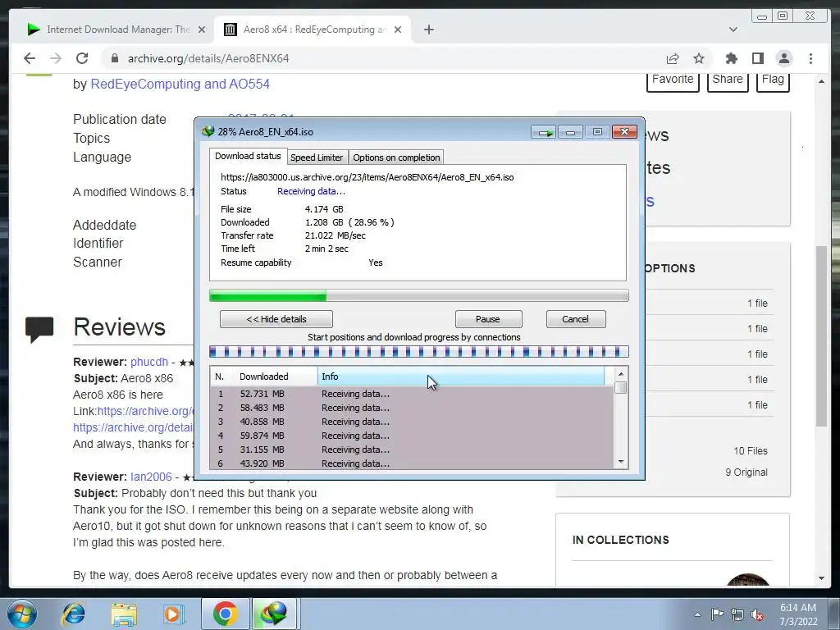840x630 pixels.
Task: Click the padlock site info icon
Action: [114, 58]
